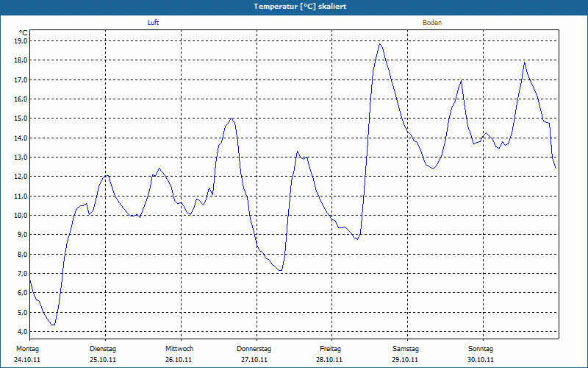
Task: Click the '9,0' y-axis value
Action: click(x=23, y=235)
